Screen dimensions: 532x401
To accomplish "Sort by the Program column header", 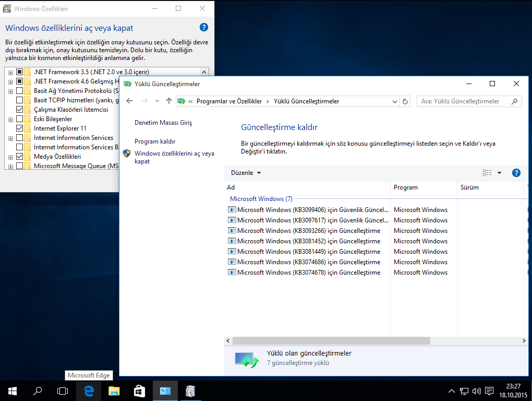I will (x=424, y=187).
